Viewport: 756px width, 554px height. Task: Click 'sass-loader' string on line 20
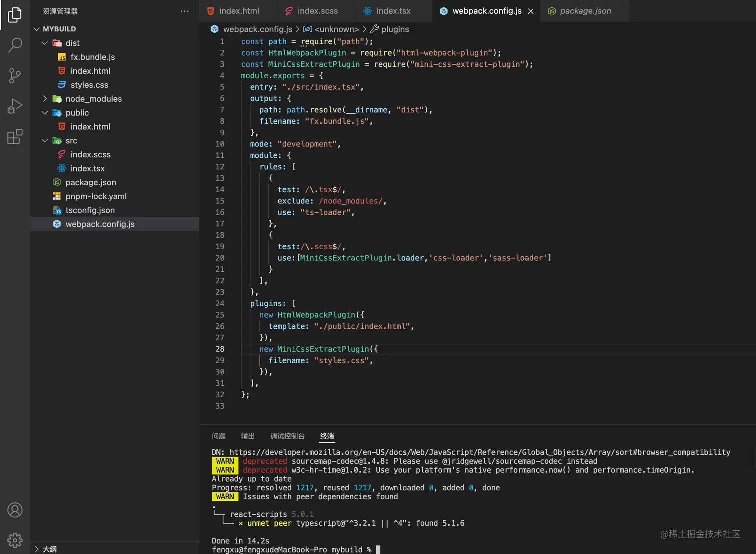coord(518,258)
